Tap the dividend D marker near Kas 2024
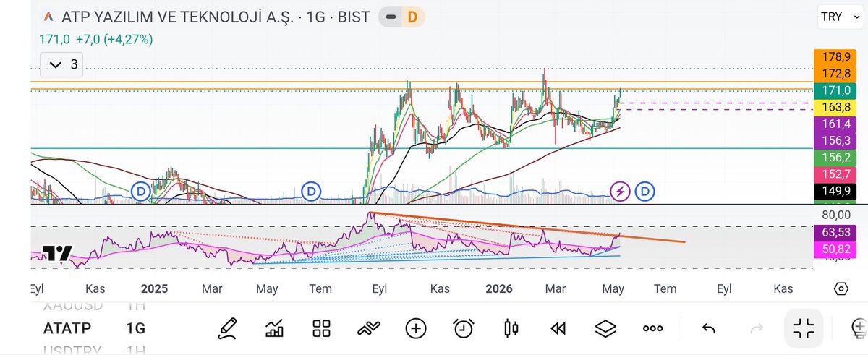The width and height of the screenshot is (868, 355). [141, 191]
